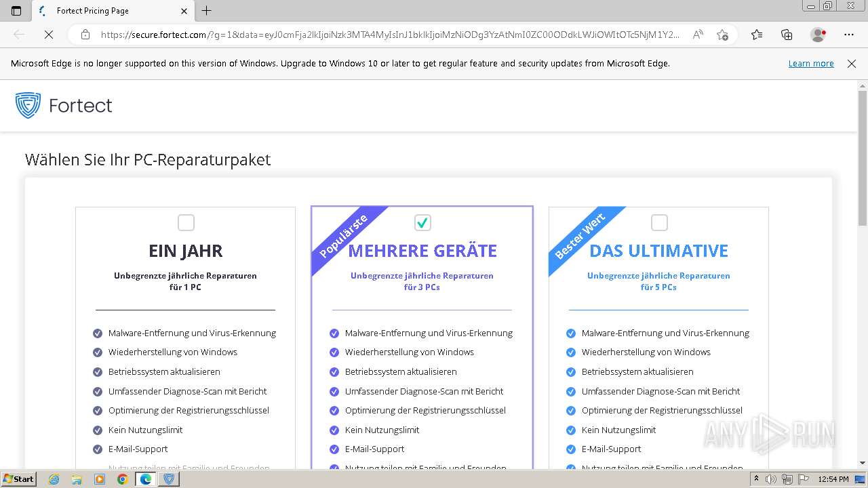The height and width of the screenshot is (488, 868).
Task: Close the Fortect Pricing Page tab
Action: pos(184,11)
